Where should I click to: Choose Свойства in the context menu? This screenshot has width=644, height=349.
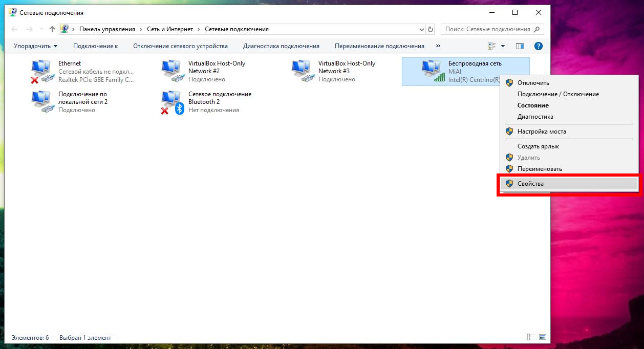pos(530,184)
